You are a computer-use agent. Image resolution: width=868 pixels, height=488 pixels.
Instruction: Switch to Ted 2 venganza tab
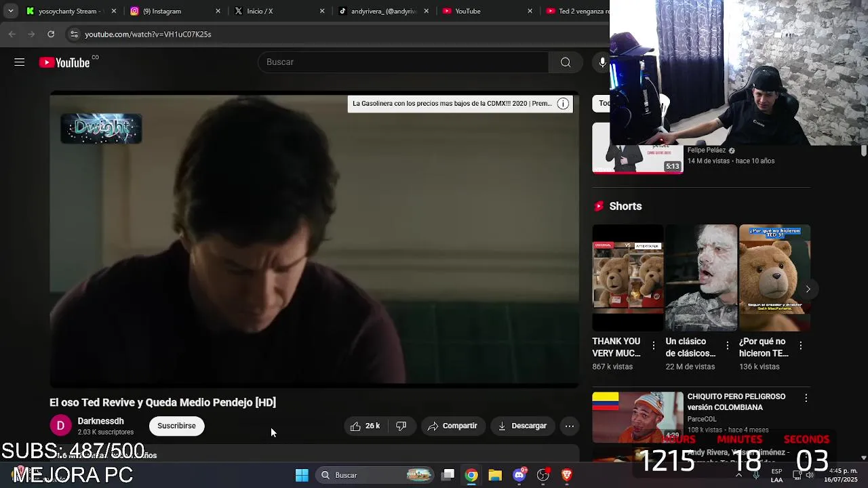pyautogui.click(x=576, y=11)
